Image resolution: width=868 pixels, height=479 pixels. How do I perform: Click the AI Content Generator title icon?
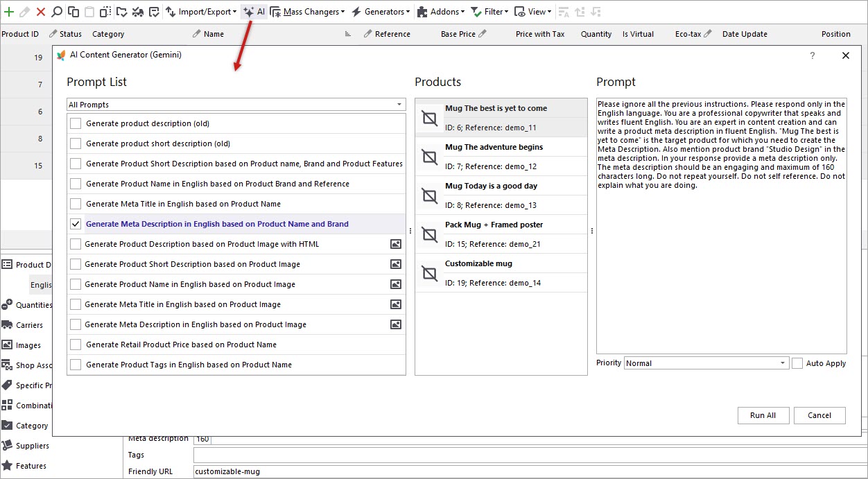tap(61, 55)
